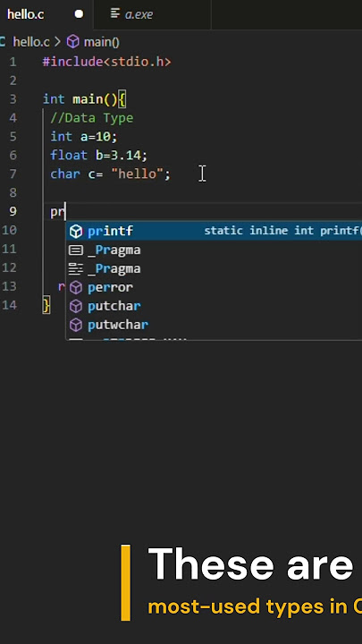
Task: Click the putwchar function cube icon
Action: 76,326
